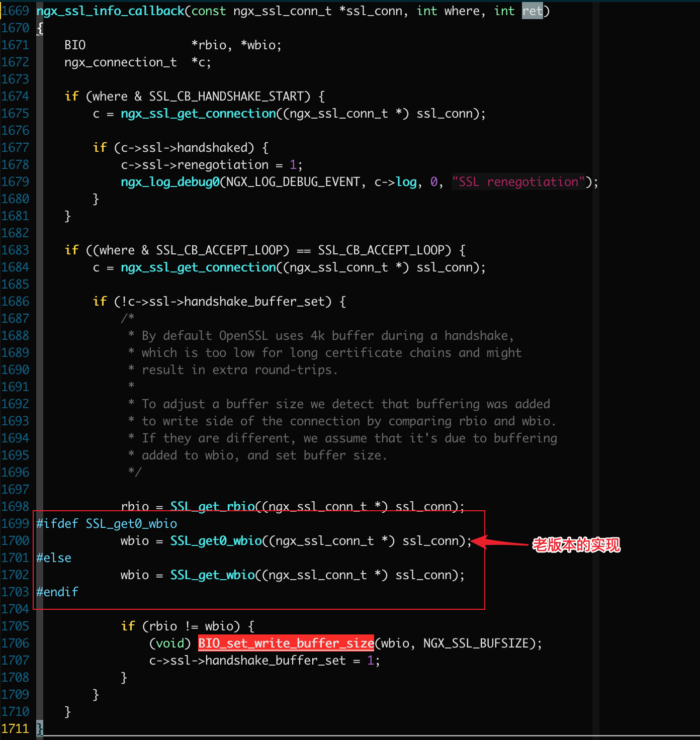
Task: Click line number 1683
Action: (15, 250)
